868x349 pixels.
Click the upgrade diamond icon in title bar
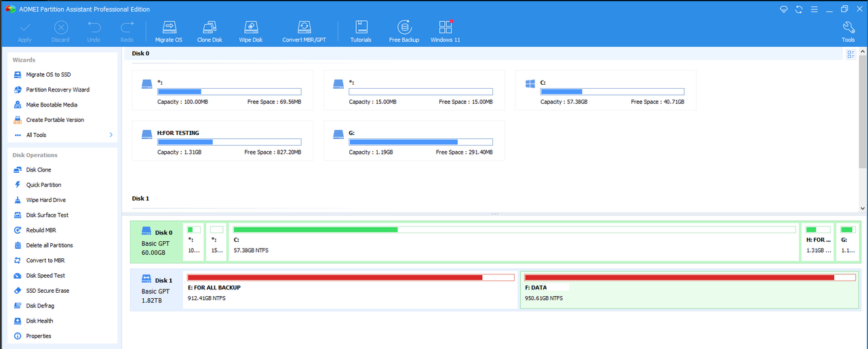(783, 9)
